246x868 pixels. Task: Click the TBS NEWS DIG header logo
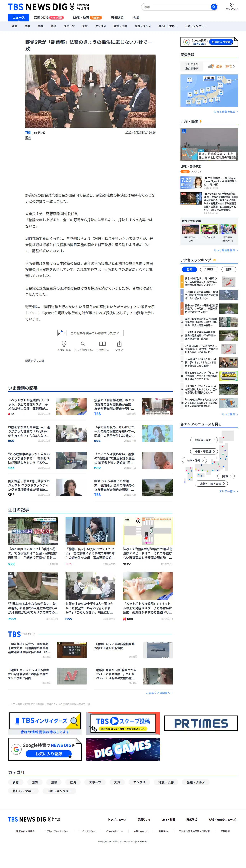tap(48, 7)
